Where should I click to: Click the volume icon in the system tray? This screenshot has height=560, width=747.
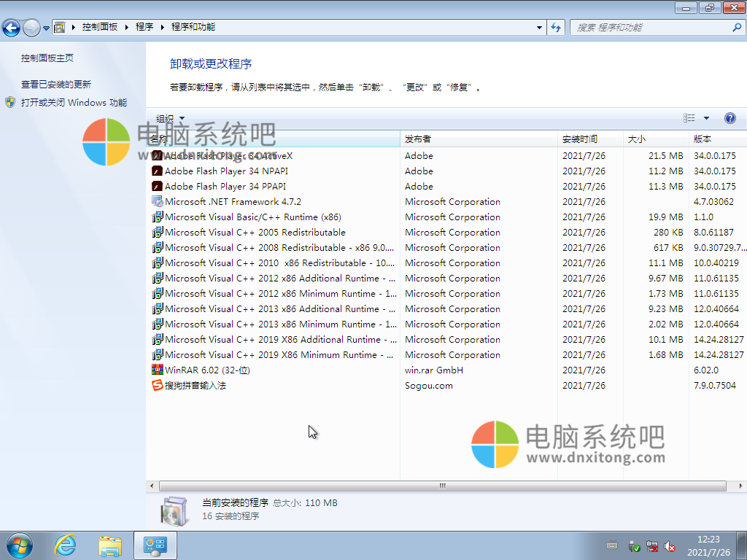(x=670, y=547)
